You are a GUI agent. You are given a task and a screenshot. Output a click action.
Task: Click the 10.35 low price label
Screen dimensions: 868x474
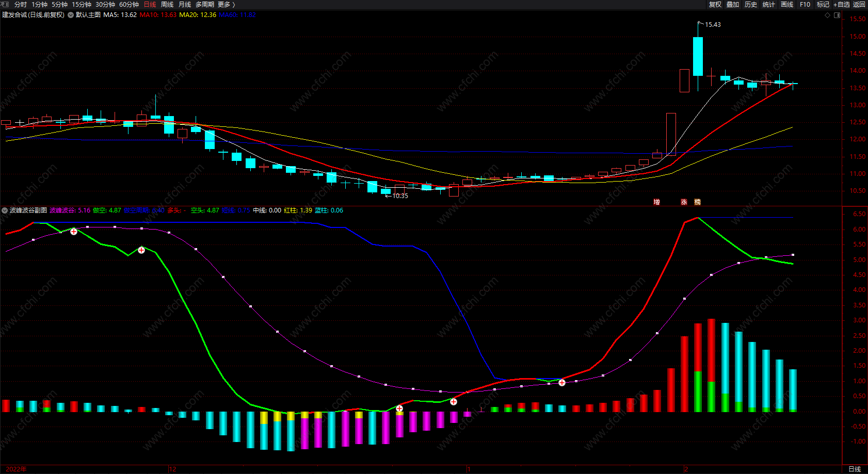click(400, 196)
